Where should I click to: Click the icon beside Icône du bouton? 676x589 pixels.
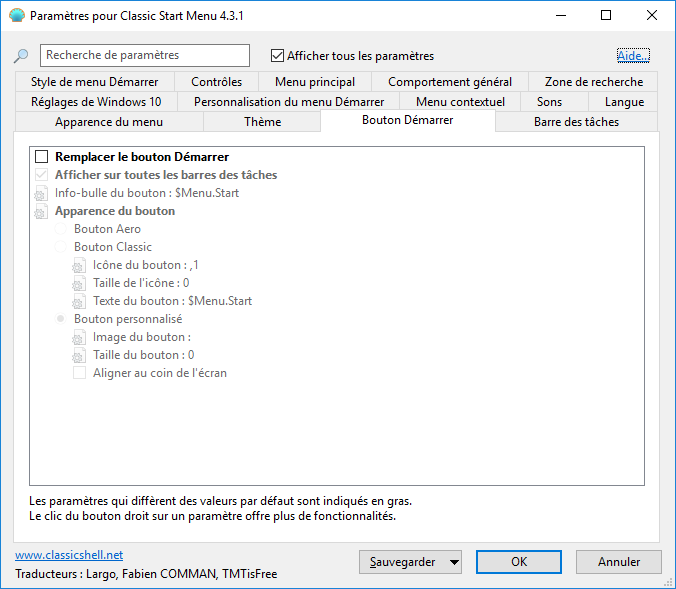79,265
